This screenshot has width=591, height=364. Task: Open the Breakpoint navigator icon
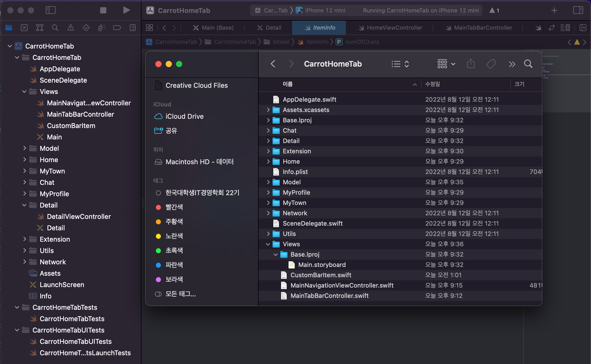click(x=117, y=28)
